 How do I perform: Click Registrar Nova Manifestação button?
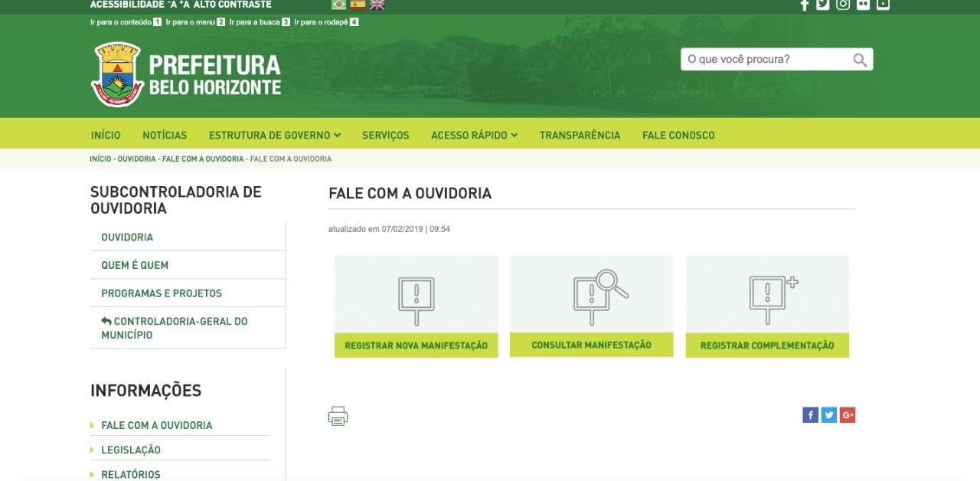[416, 345]
